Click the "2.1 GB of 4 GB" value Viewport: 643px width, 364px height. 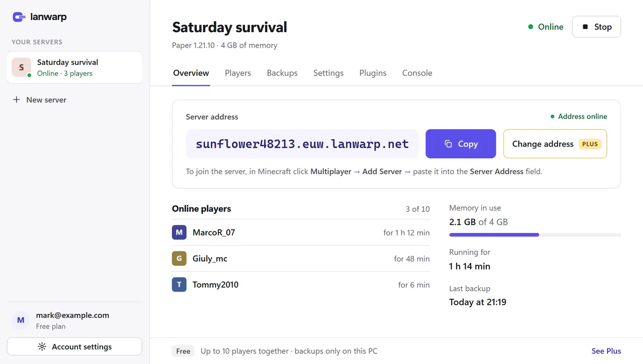(x=478, y=222)
